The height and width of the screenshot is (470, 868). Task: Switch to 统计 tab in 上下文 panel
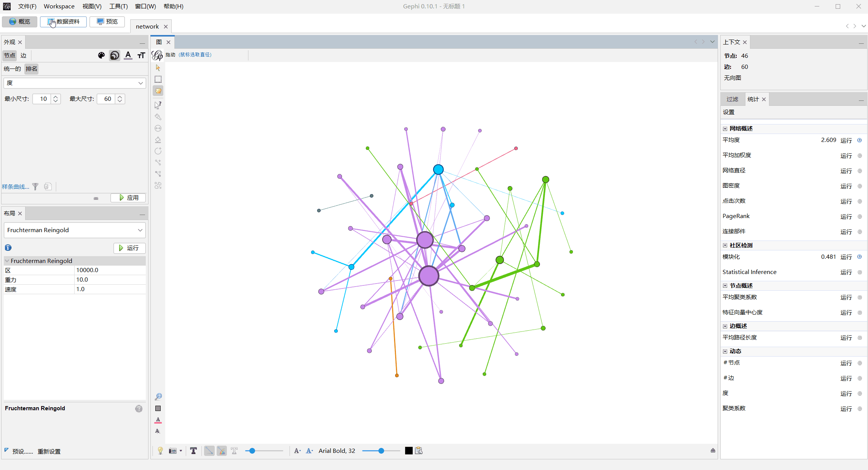point(755,99)
